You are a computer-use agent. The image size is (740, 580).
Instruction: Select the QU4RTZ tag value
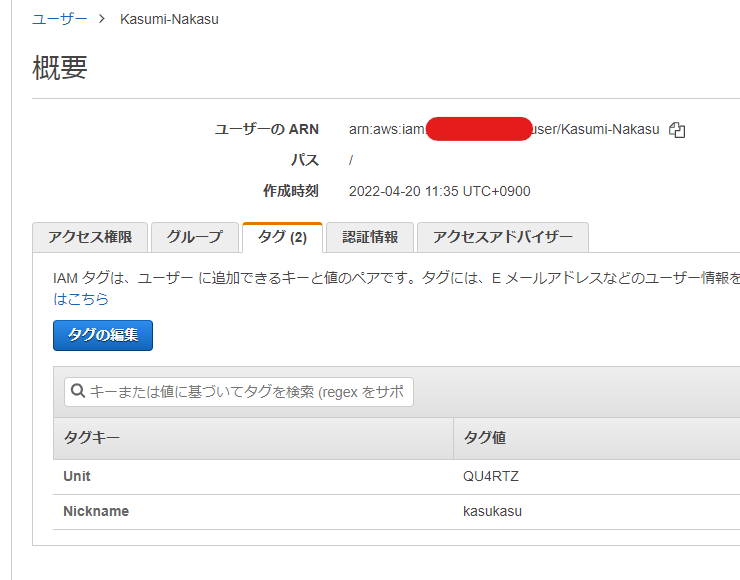point(491,476)
